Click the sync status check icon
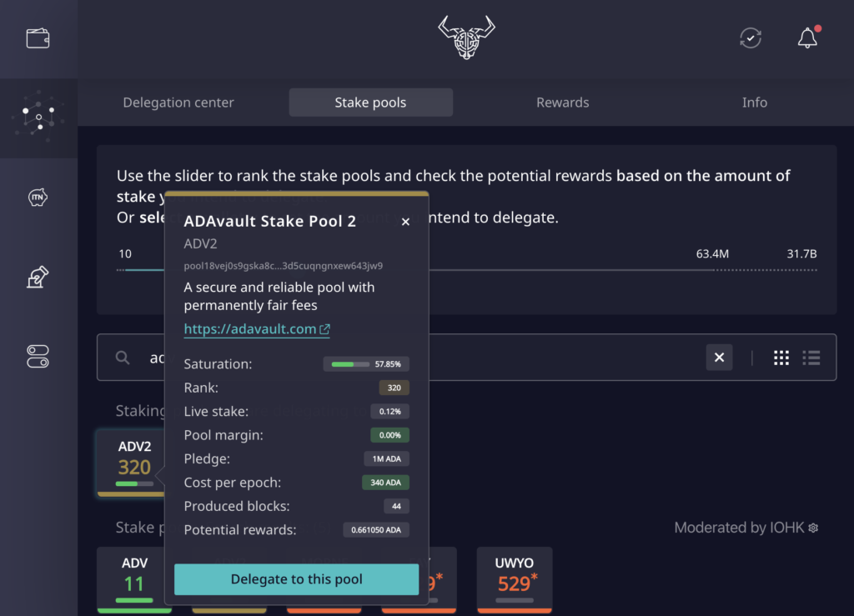 coord(751,38)
